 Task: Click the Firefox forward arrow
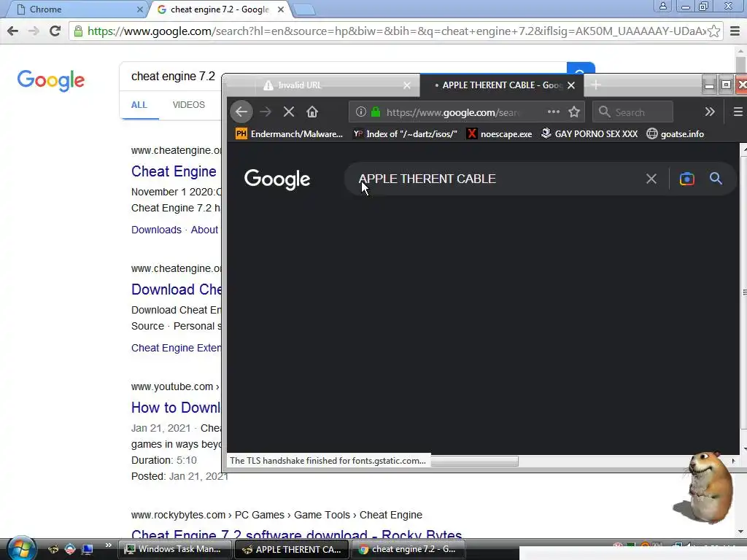[x=266, y=112]
